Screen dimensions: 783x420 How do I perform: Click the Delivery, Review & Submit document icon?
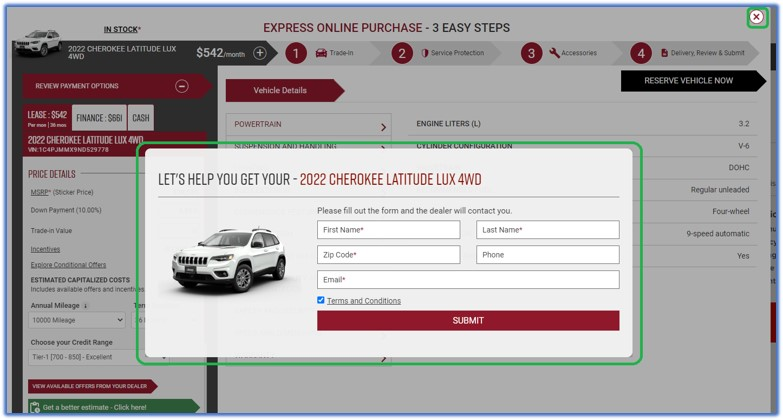[664, 53]
